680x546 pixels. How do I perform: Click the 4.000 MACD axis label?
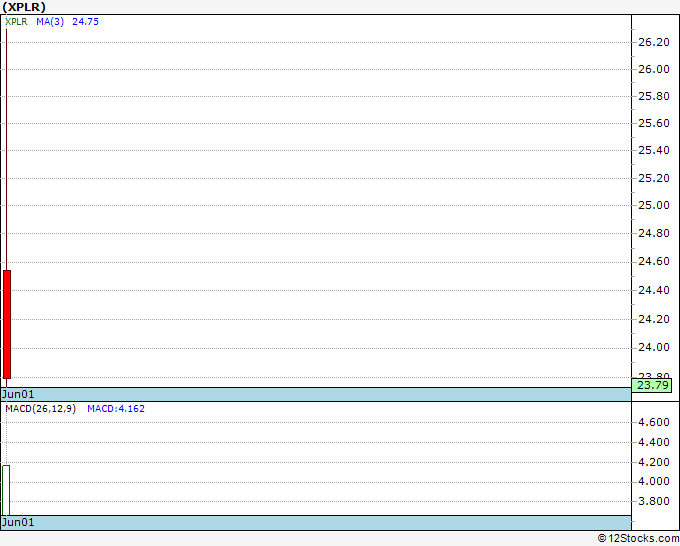point(654,481)
